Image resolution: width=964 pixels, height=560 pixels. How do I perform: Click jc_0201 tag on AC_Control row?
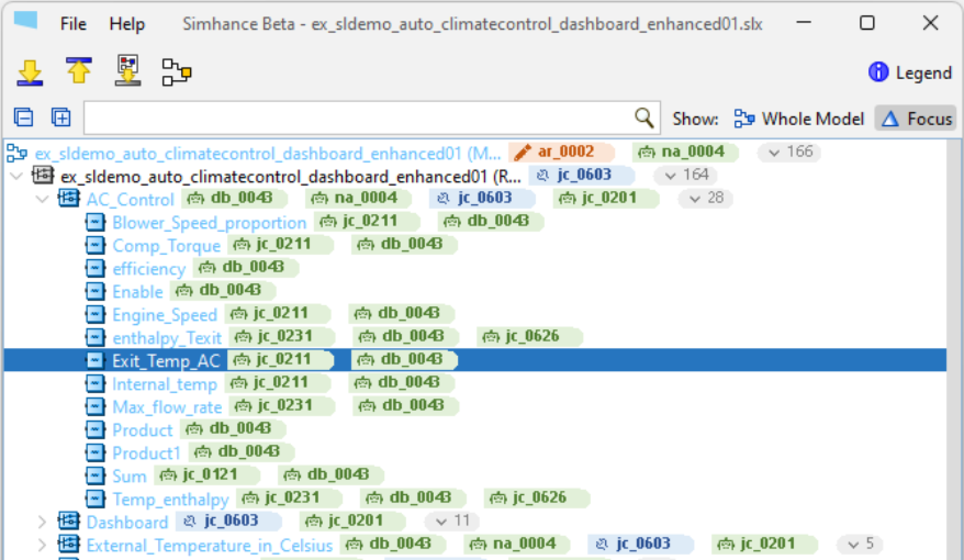[x=606, y=198]
